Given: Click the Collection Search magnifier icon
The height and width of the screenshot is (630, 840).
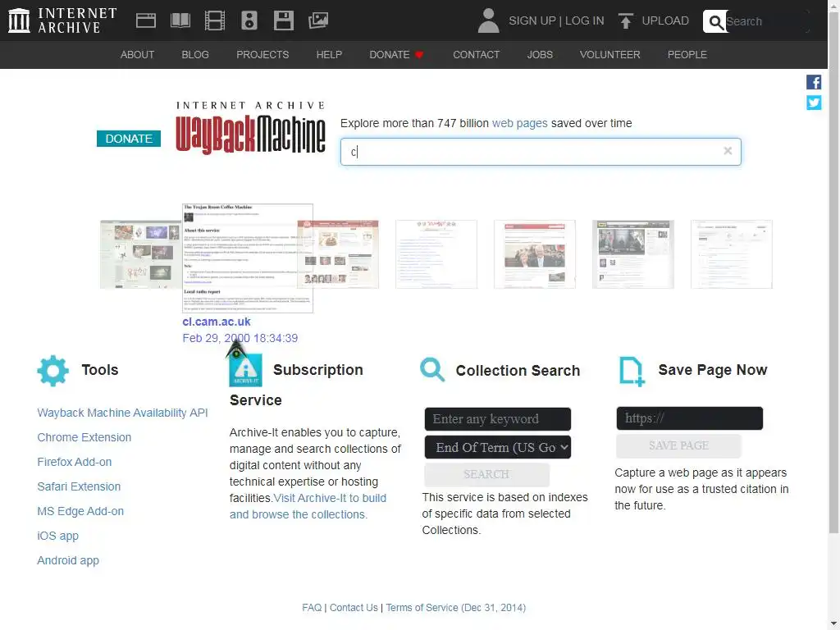Looking at the screenshot, I should coord(432,370).
